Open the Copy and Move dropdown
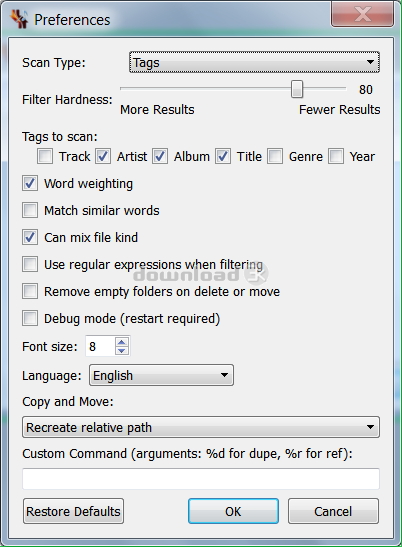The image size is (402, 547). tap(201, 427)
